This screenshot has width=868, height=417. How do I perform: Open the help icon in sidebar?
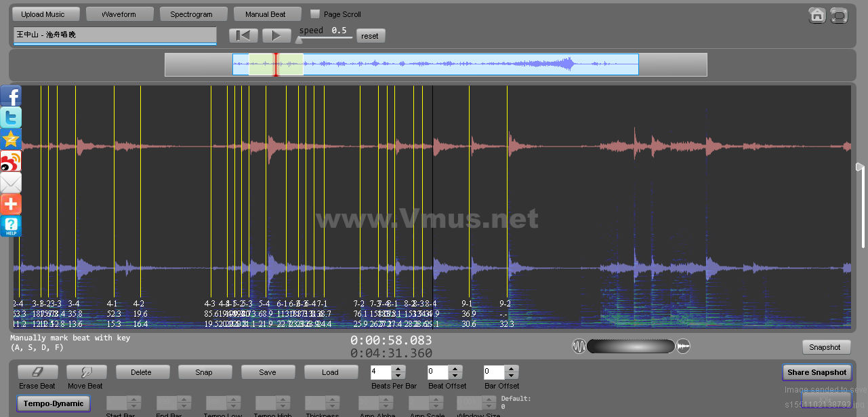tap(11, 226)
